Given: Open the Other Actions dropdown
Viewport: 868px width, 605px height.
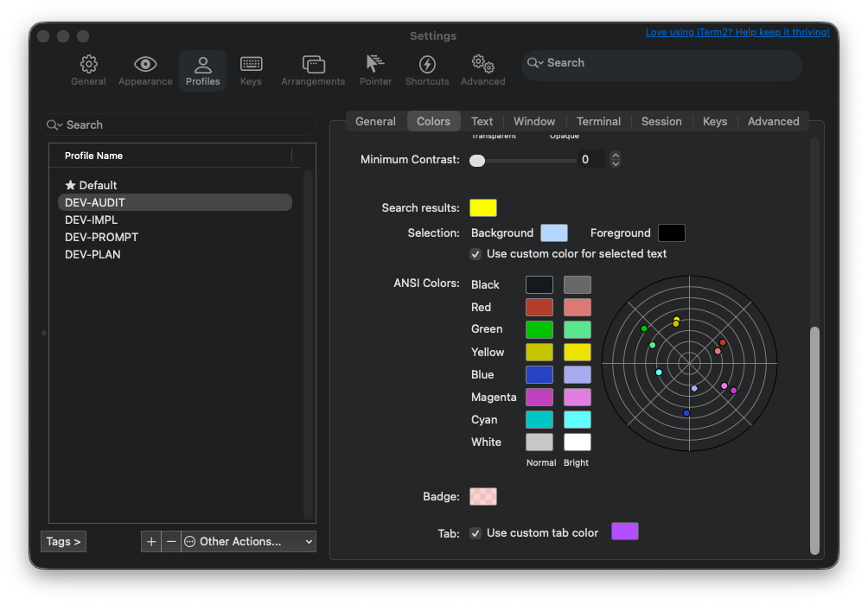Looking at the screenshot, I should (x=248, y=541).
